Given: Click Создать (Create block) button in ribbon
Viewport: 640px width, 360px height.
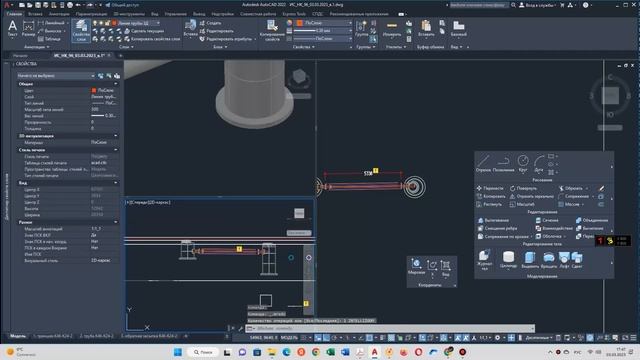Looking at the screenshot, I should coord(210,23).
